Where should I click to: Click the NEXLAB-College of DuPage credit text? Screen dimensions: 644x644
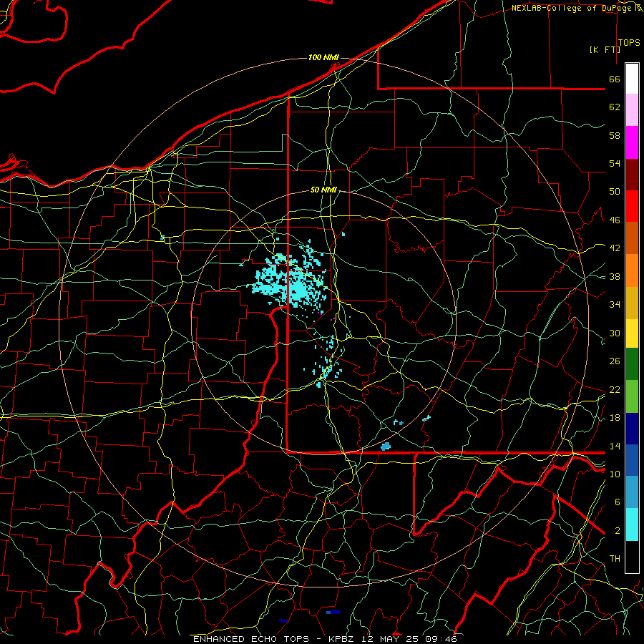571,8
